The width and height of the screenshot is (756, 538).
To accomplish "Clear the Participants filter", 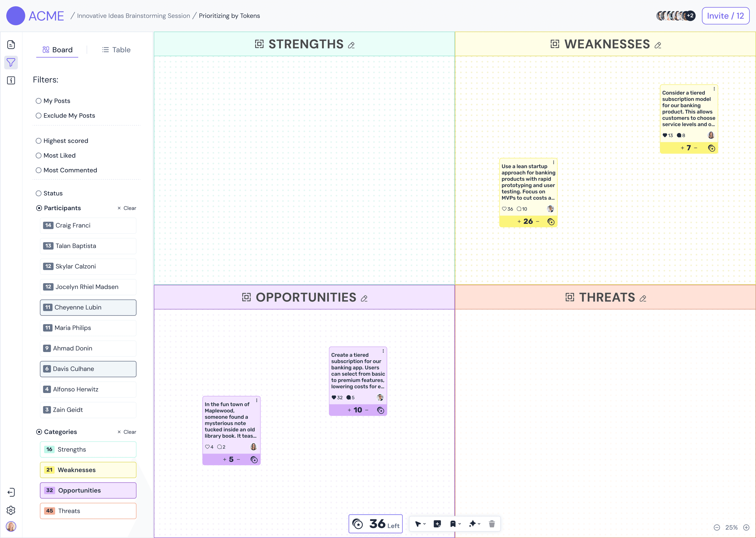I will click(x=127, y=208).
